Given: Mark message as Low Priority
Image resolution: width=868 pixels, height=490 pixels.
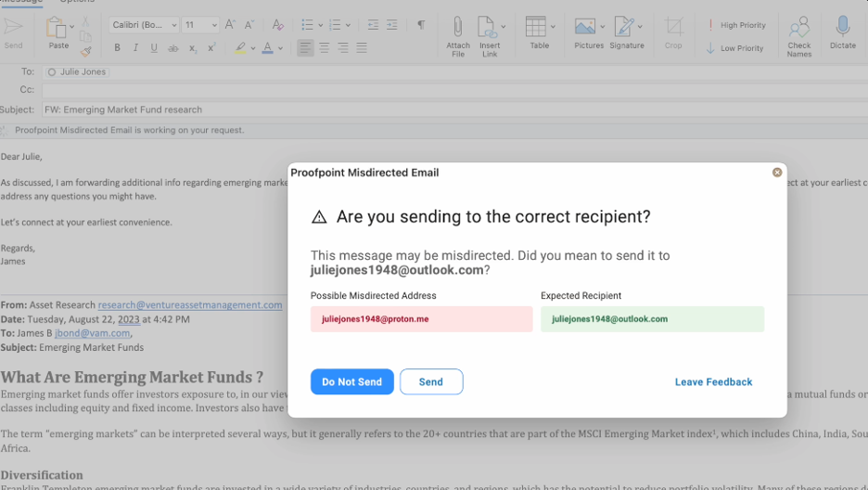Looking at the screenshot, I should (x=735, y=48).
